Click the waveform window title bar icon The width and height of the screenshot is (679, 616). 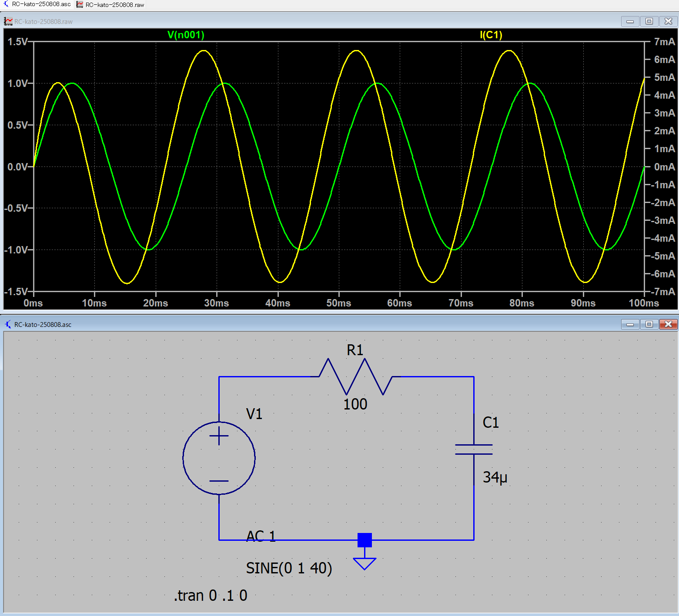pyautogui.click(x=8, y=21)
